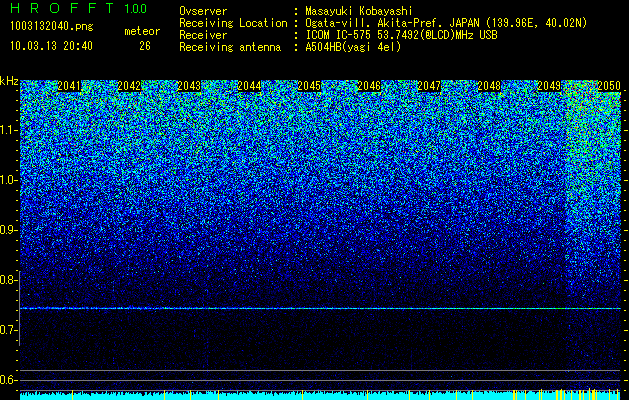This screenshot has height=400, width=629.
Task: Click the meteor label
Action: coord(142,31)
